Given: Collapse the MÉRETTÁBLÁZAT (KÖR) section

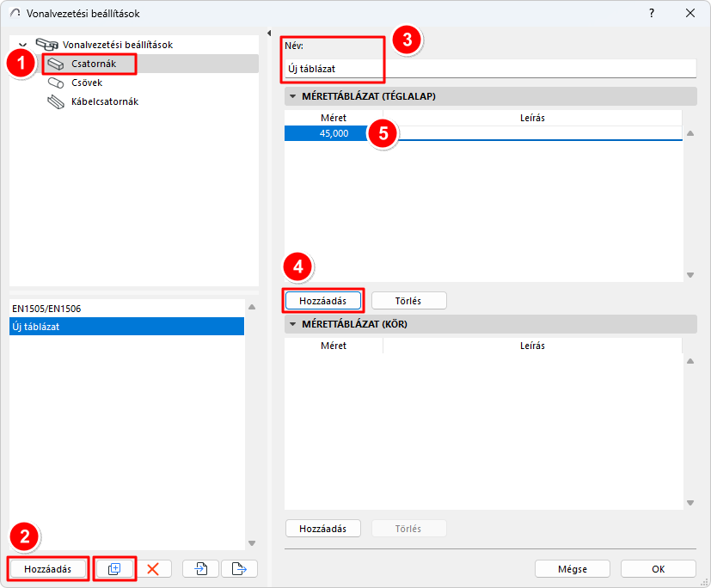Looking at the screenshot, I should [293, 325].
